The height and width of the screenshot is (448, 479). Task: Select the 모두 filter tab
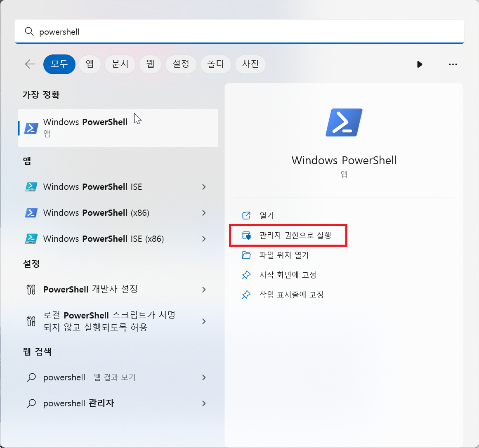[x=59, y=64]
